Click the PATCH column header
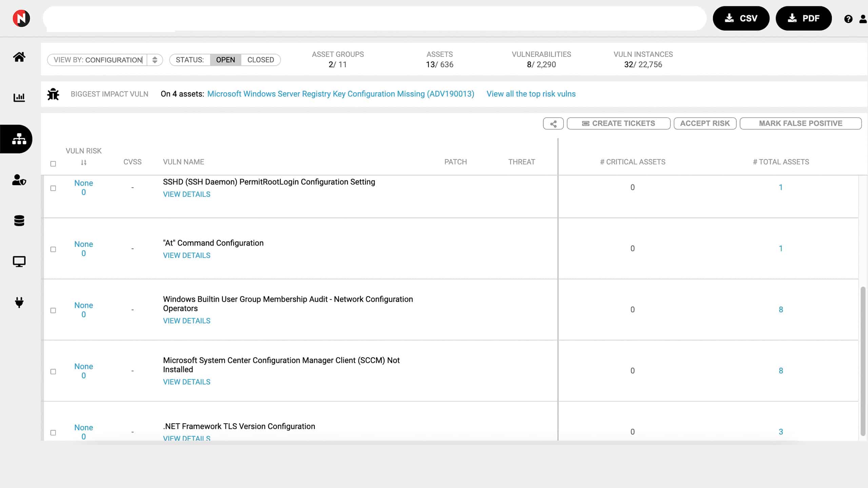This screenshot has height=488, width=868. pos(455,162)
